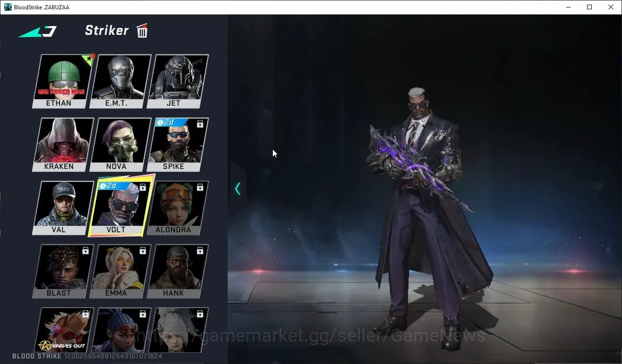
Task: Click the lock icon on Knives Out card
Action: [x=85, y=314]
